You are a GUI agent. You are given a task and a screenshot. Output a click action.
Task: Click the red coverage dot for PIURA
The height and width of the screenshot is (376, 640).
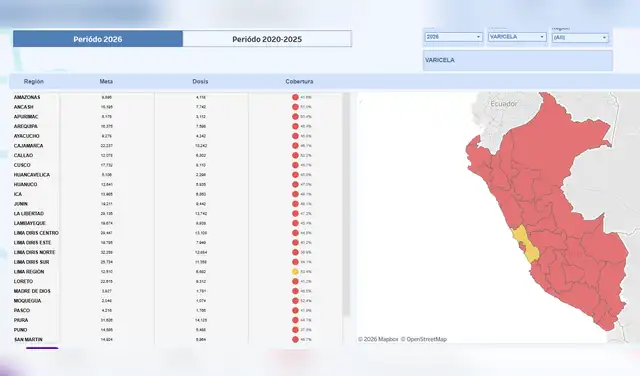click(x=295, y=320)
